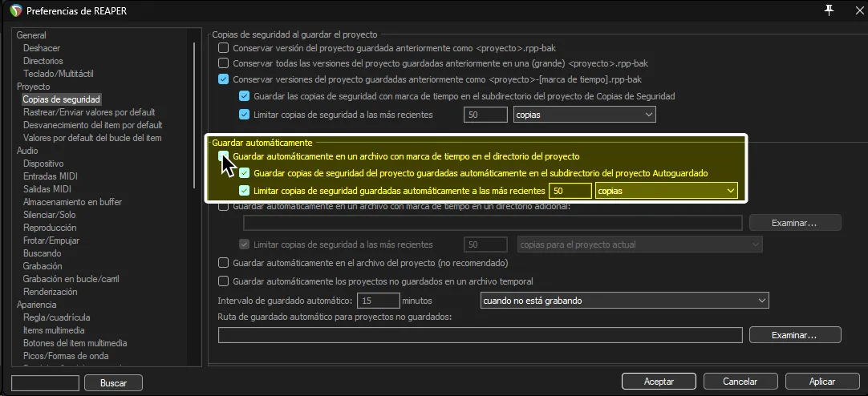Select Silenciar/Solo in the preferences tree
Screen dimensions: 868x396
click(49, 215)
